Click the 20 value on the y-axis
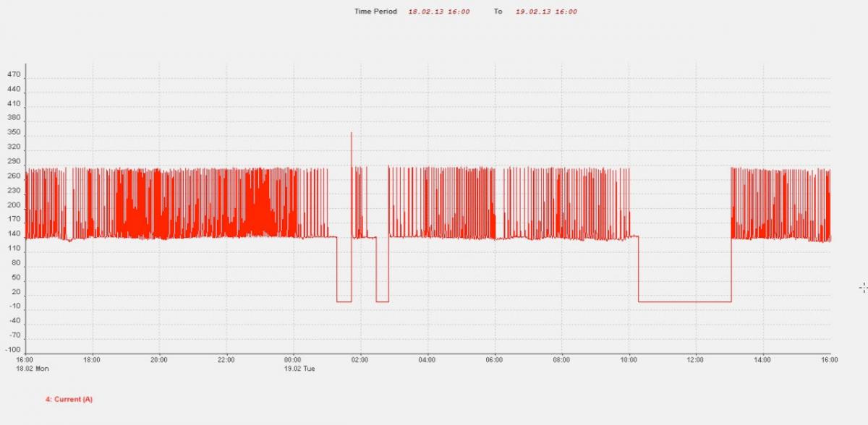Screen dimensions: 868x425 (15, 293)
